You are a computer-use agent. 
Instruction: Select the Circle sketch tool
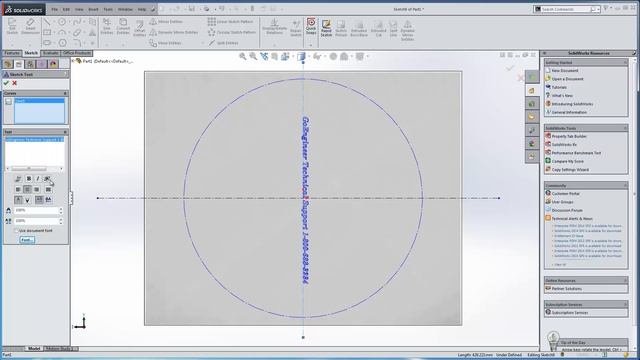pyautogui.click(x=62, y=22)
